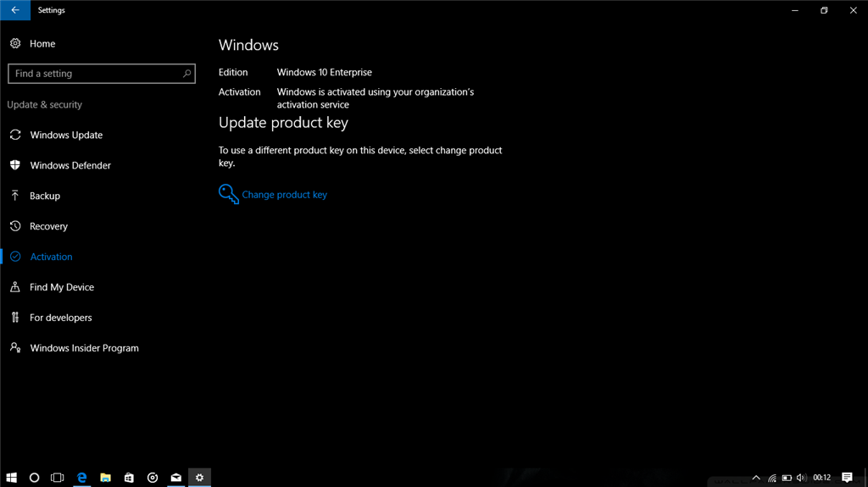Open the Store from taskbar
The image size is (868, 487).
(129, 477)
